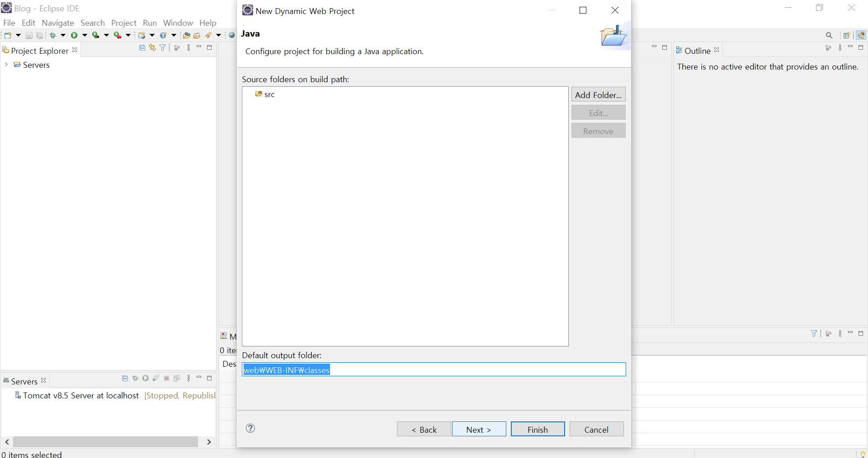Click the New Servlet toolbar icon
This screenshot has width=868, height=458.
(x=163, y=35)
